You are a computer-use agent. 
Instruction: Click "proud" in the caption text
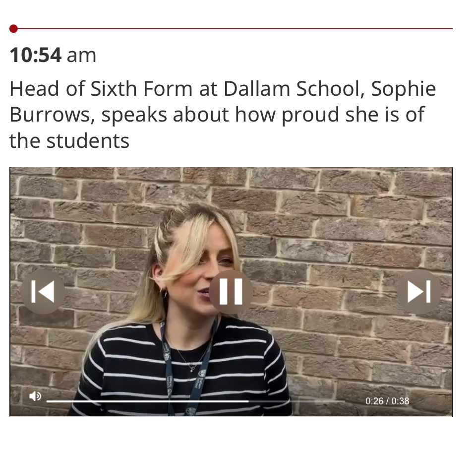[x=310, y=116]
